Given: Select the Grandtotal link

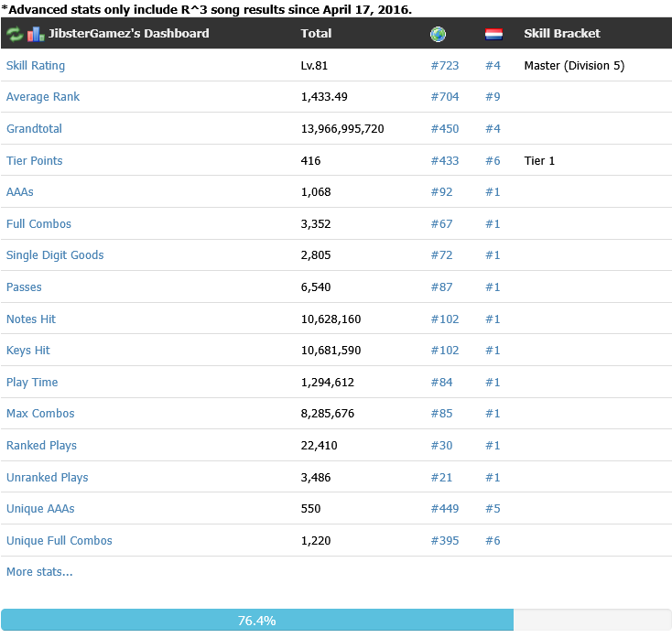Looking at the screenshot, I should [34, 128].
